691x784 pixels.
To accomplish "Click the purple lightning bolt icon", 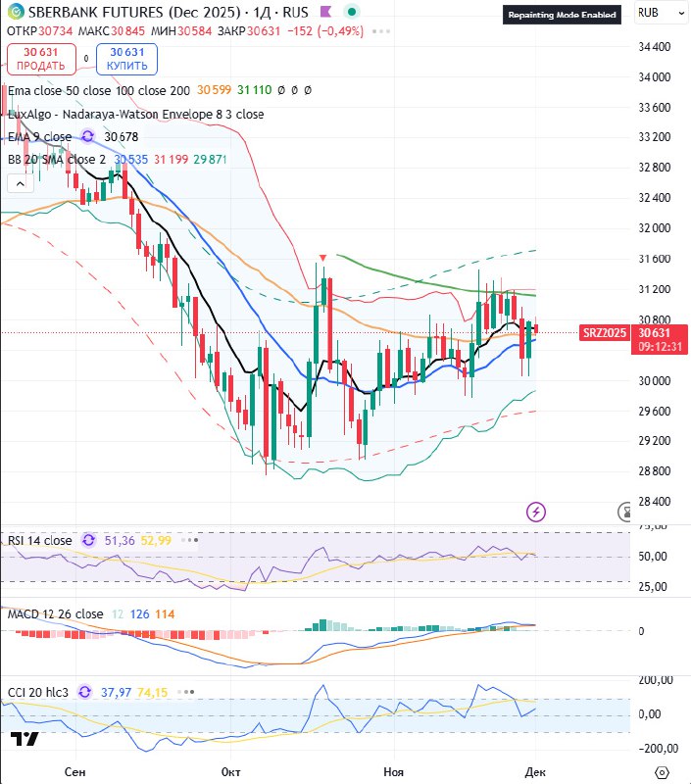I will (x=536, y=511).
